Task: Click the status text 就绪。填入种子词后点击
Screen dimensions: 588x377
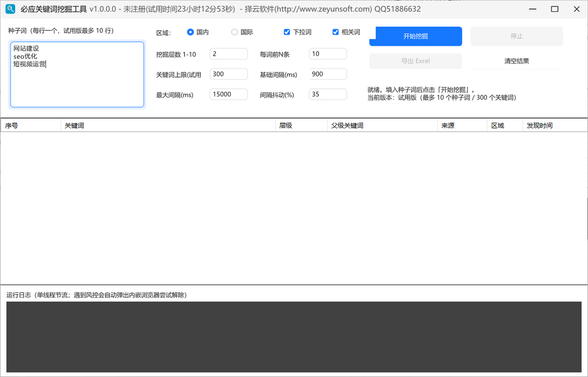Action: [421, 90]
